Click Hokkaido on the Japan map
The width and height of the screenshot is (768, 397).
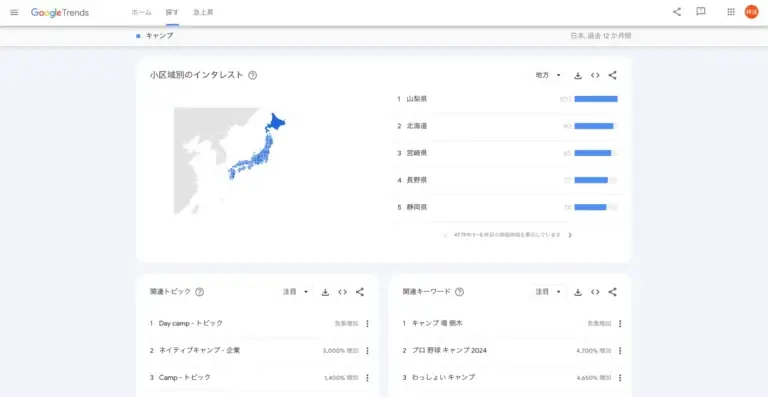pos(275,122)
